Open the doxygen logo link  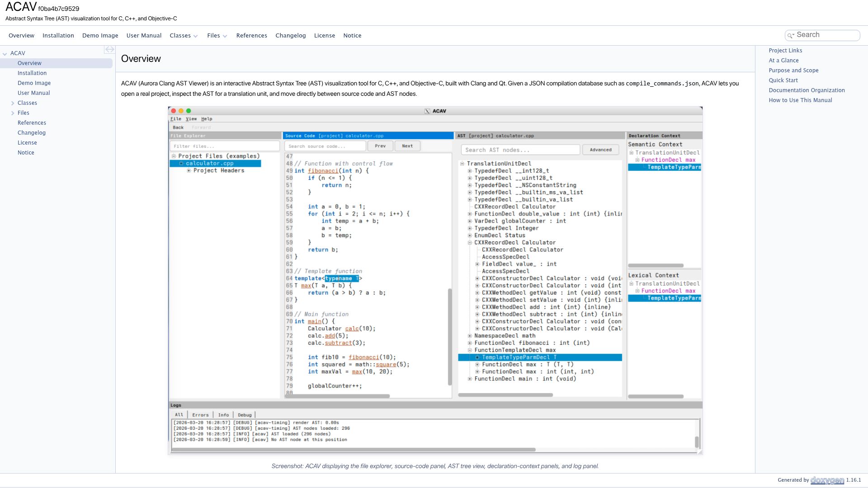(x=827, y=480)
